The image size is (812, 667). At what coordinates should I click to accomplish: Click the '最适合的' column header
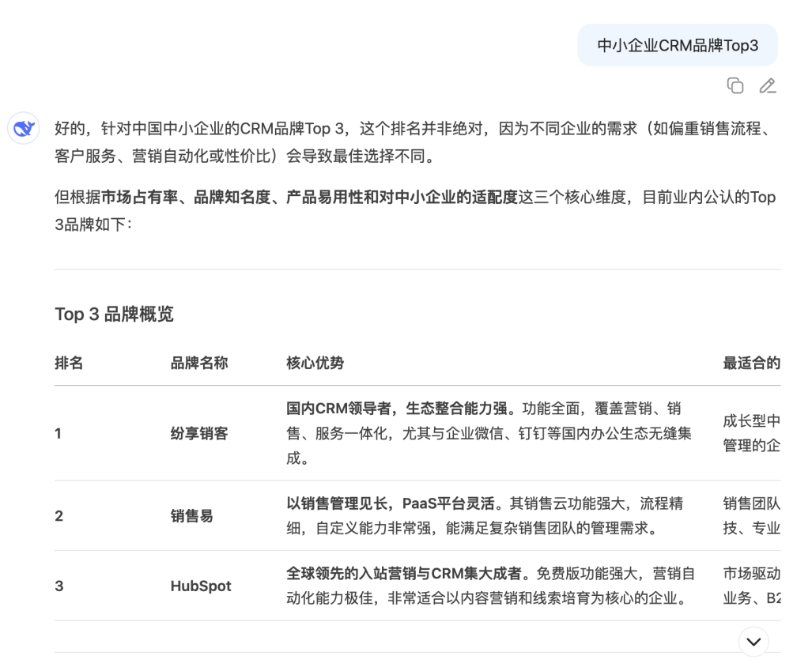click(751, 363)
